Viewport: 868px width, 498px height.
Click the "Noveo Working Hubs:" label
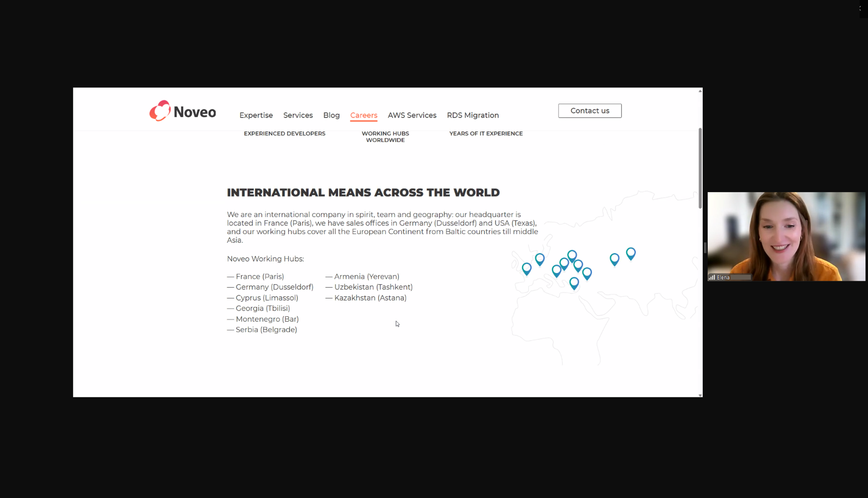click(265, 259)
